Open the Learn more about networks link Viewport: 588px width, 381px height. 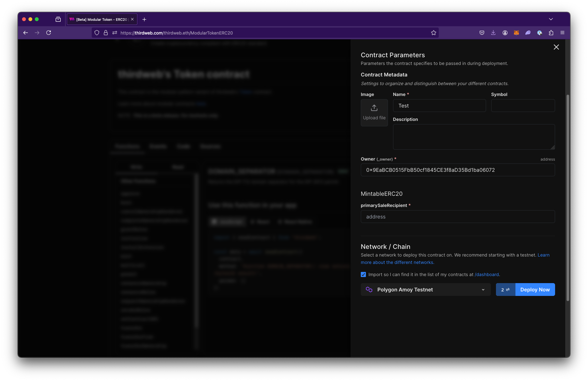click(398, 262)
